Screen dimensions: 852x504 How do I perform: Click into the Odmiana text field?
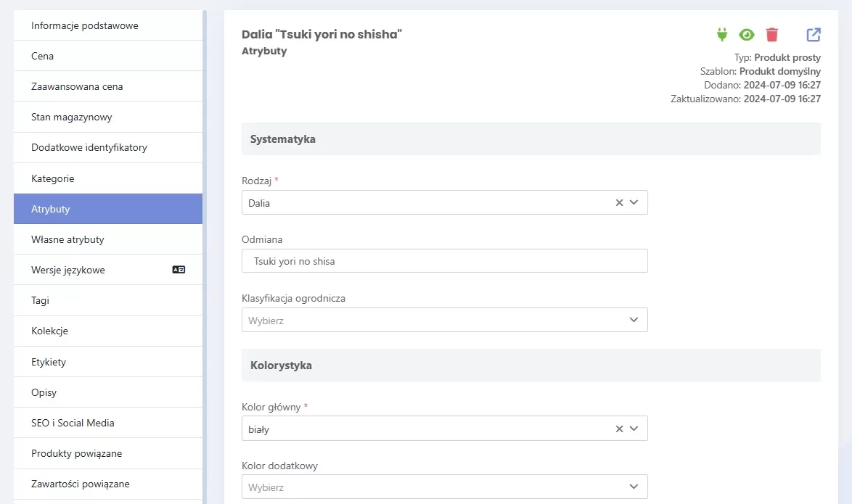[444, 260]
